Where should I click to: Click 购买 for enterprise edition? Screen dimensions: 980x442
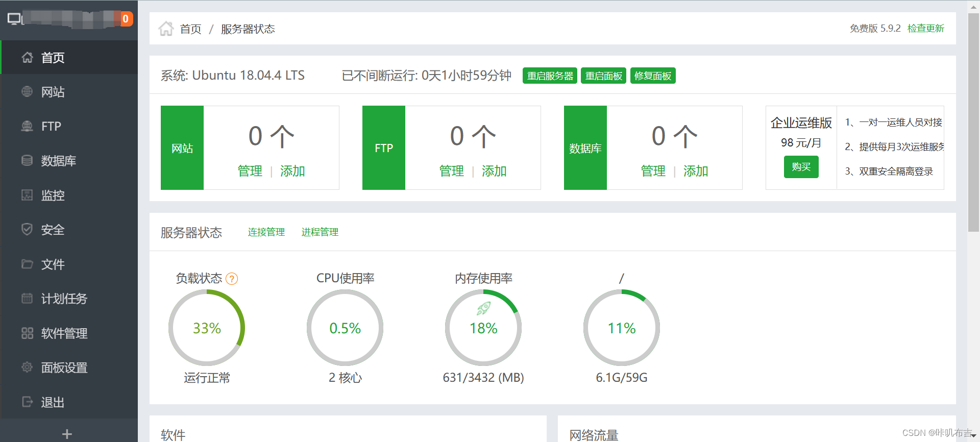[x=801, y=167]
